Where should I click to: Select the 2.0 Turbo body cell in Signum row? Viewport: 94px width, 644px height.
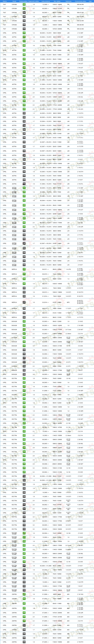(68, 330)
